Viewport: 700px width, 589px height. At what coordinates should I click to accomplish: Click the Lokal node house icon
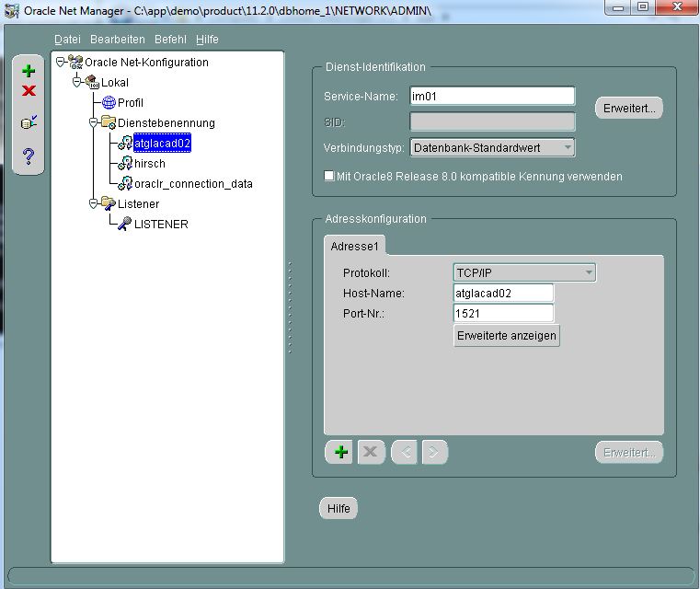click(x=92, y=82)
